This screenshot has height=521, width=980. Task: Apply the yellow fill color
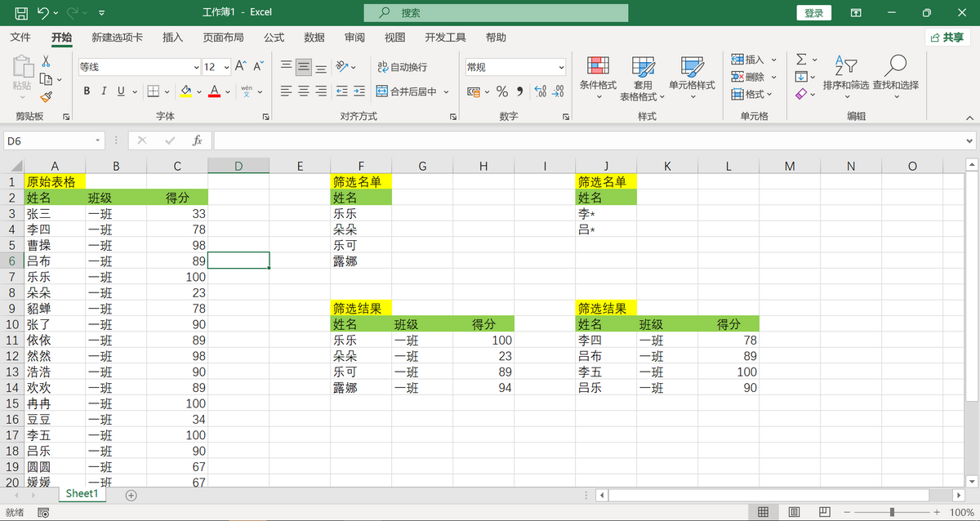[x=186, y=91]
